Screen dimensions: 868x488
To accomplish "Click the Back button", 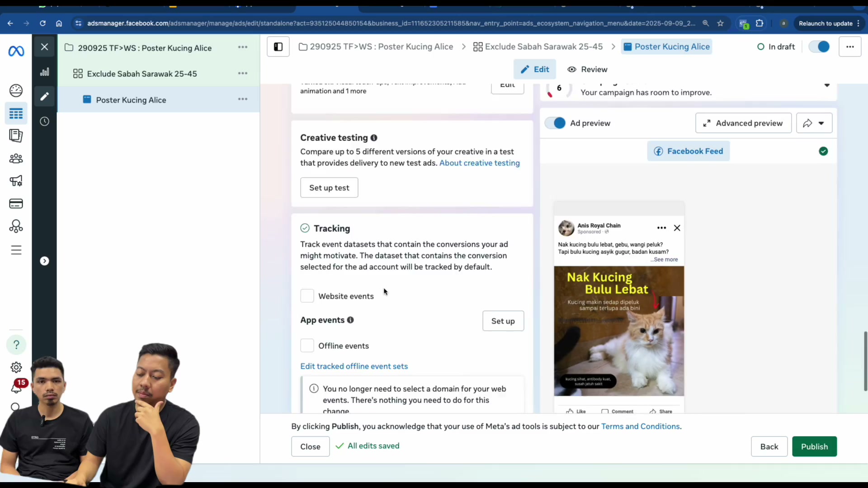I will pos(769,446).
